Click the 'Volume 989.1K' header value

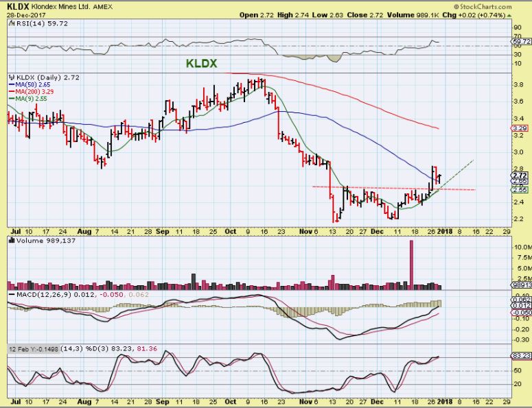coord(413,15)
